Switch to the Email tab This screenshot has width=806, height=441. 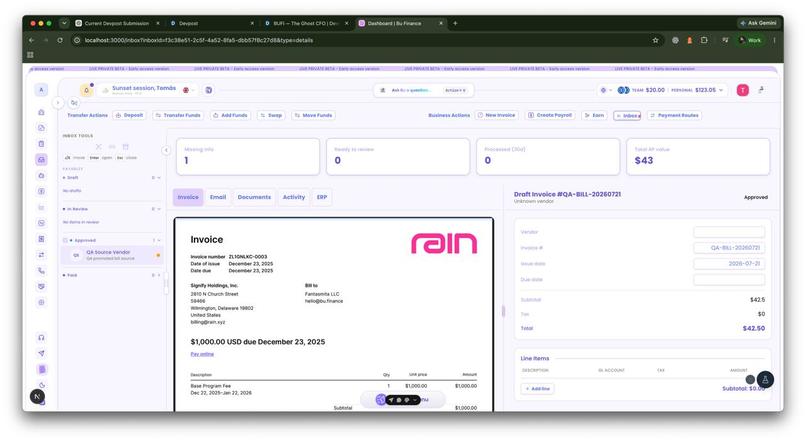(x=218, y=197)
